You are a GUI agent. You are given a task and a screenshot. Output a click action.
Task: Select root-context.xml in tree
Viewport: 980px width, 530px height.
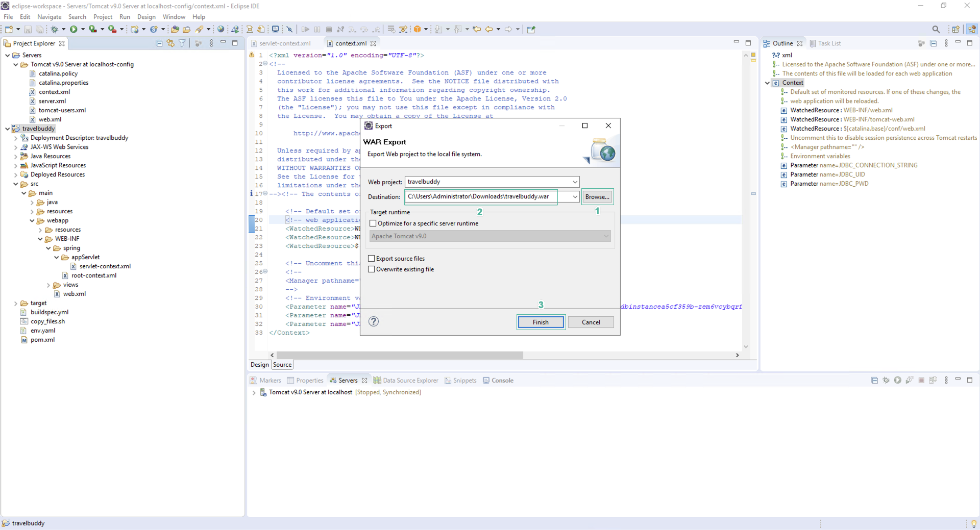coord(94,275)
